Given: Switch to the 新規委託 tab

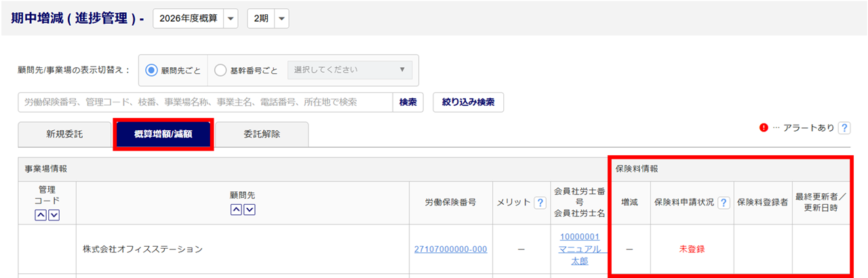Looking at the screenshot, I should tap(64, 134).
